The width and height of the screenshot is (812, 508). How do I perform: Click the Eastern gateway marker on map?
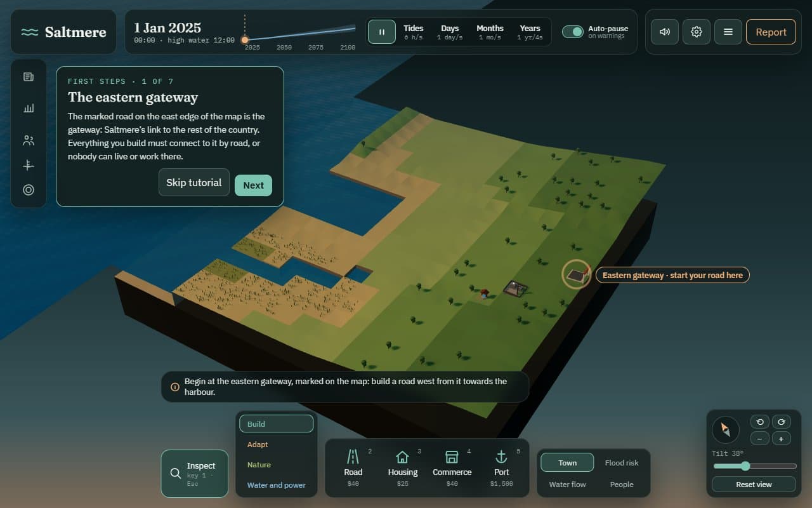coord(577,274)
